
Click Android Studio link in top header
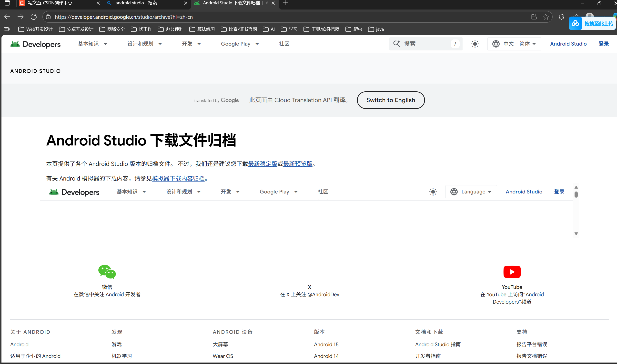tap(568, 44)
